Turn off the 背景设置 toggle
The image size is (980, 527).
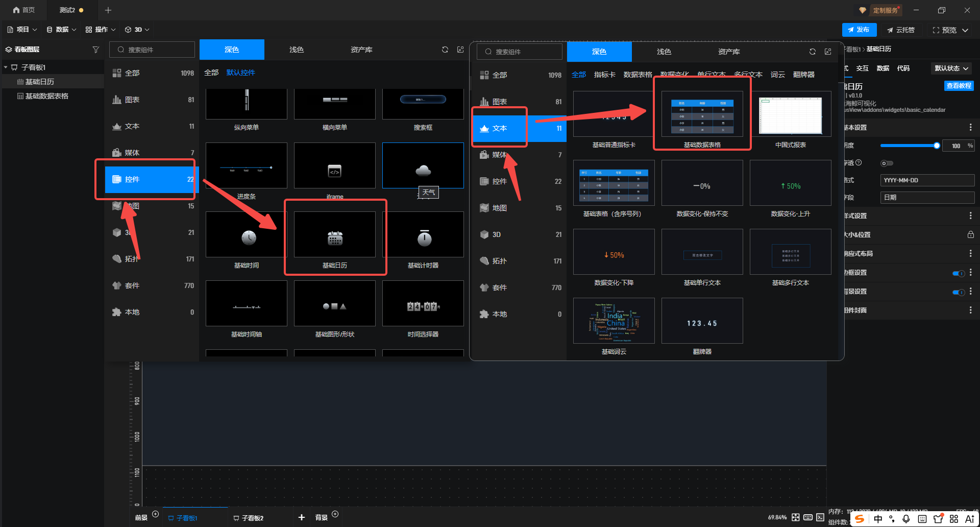(958, 292)
